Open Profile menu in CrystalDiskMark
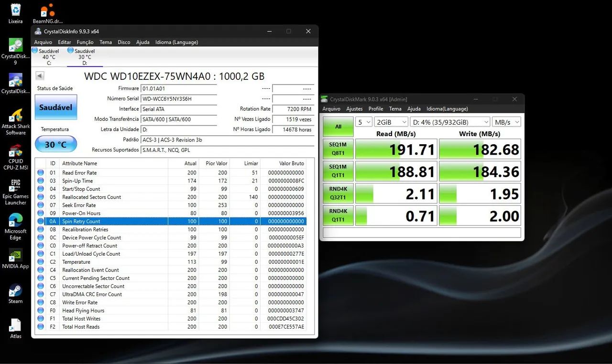612x364 pixels. click(376, 109)
